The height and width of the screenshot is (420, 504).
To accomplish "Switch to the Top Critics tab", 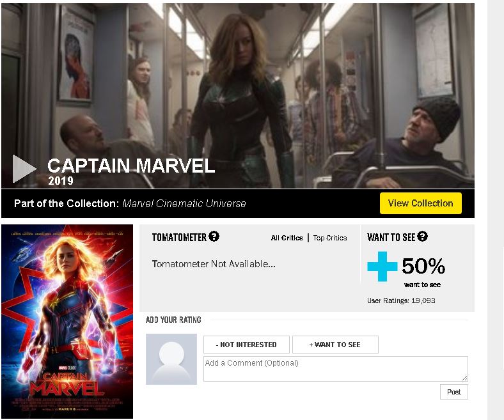I will pos(330,238).
